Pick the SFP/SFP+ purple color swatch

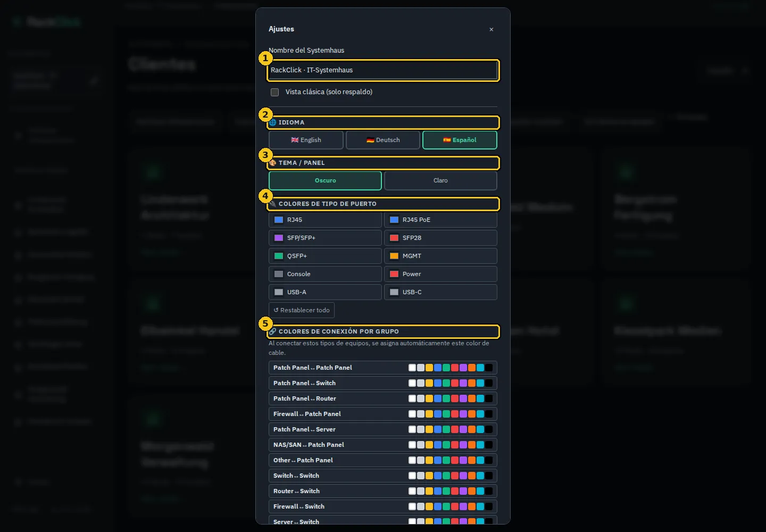click(279, 238)
